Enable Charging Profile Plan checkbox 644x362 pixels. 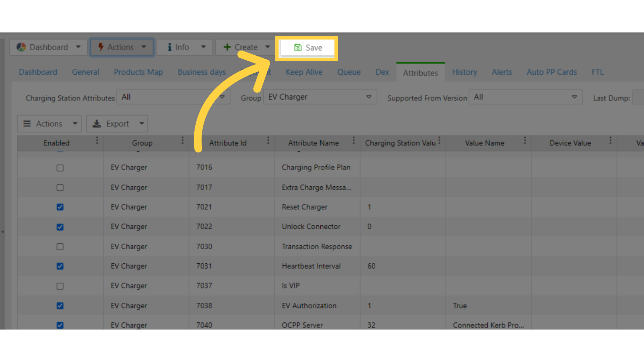click(x=60, y=168)
